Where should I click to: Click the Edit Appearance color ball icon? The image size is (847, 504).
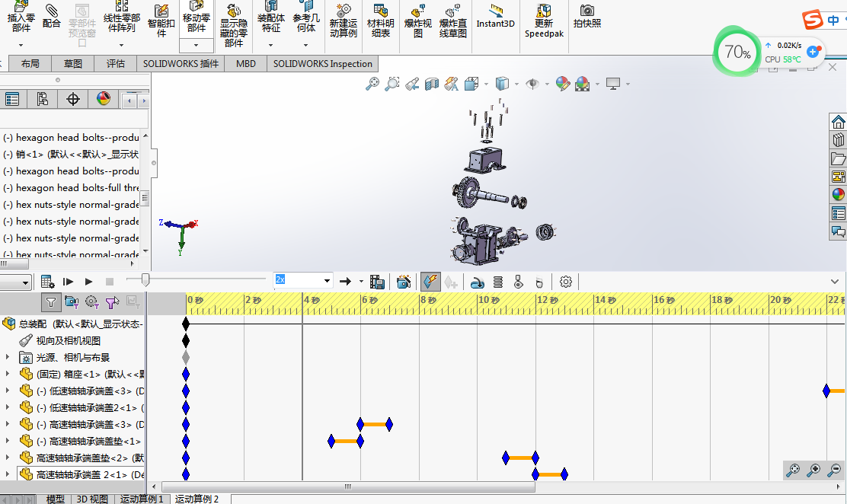point(562,84)
